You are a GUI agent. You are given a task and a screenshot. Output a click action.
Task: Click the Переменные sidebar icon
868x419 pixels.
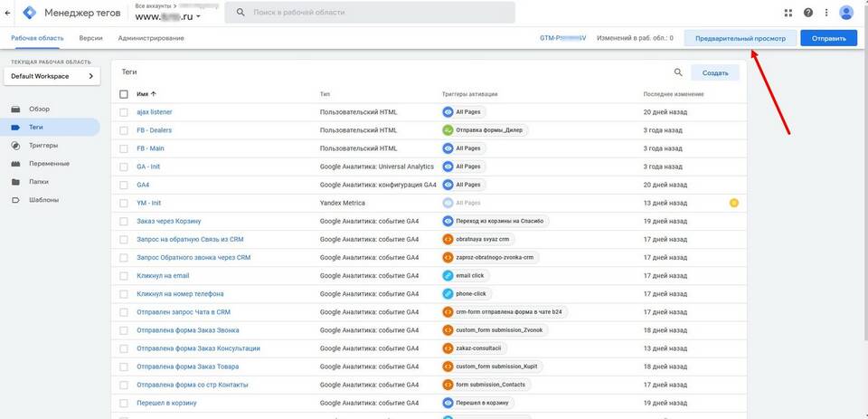[16, 164]
